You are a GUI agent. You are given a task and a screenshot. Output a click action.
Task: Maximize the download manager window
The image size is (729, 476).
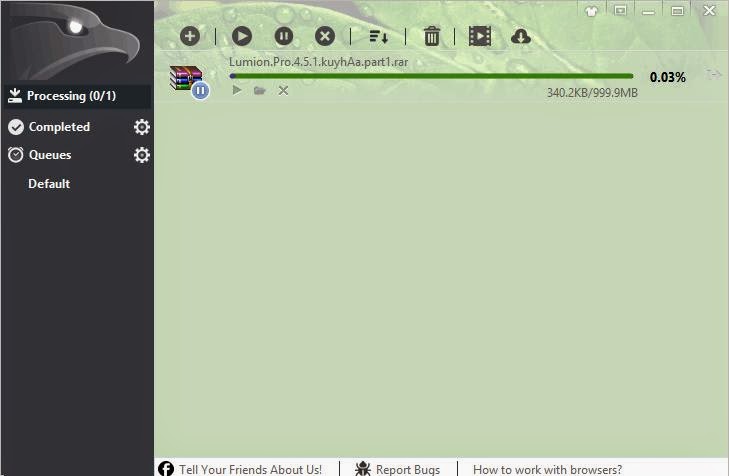click(677, 11)
